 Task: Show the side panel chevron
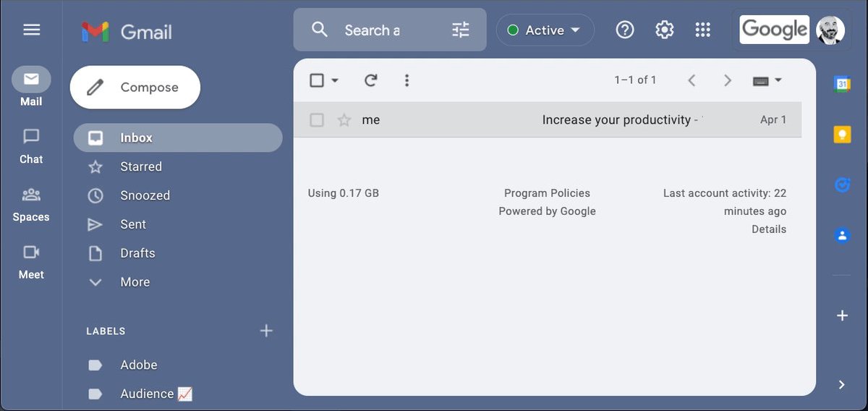[841, 384]
